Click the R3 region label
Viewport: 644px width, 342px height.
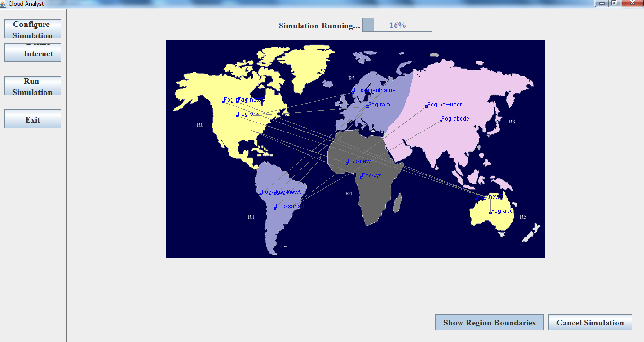[x=512, y=122]
